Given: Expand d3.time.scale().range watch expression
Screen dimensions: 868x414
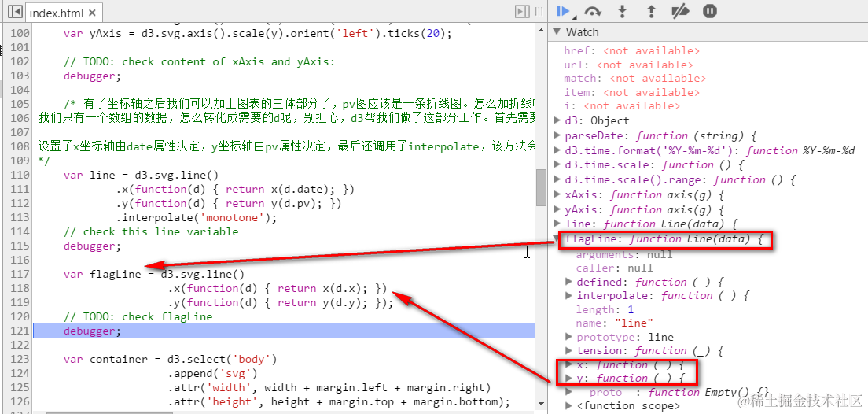Looking at the screenshot, I should [x=557, y=179].
